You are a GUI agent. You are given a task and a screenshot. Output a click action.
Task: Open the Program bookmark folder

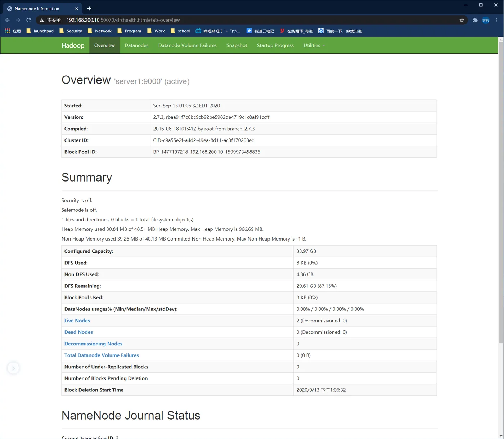[x=129, y=31]
